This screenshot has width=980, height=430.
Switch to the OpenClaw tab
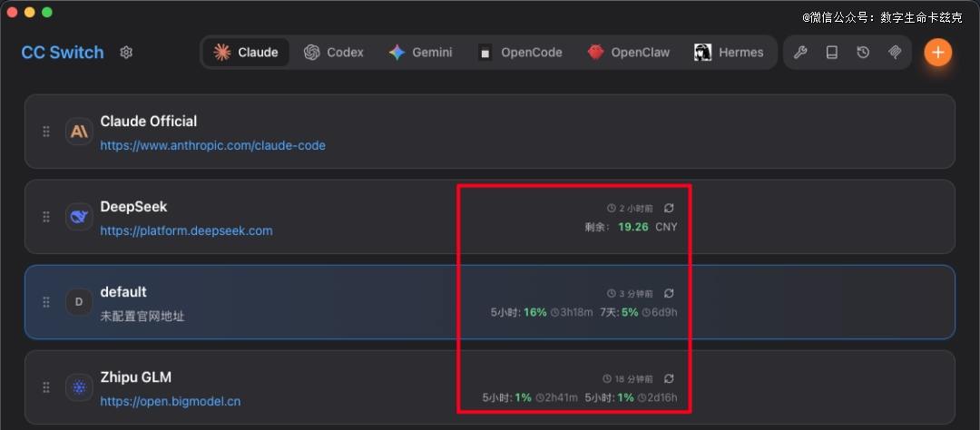click(628, 53)
